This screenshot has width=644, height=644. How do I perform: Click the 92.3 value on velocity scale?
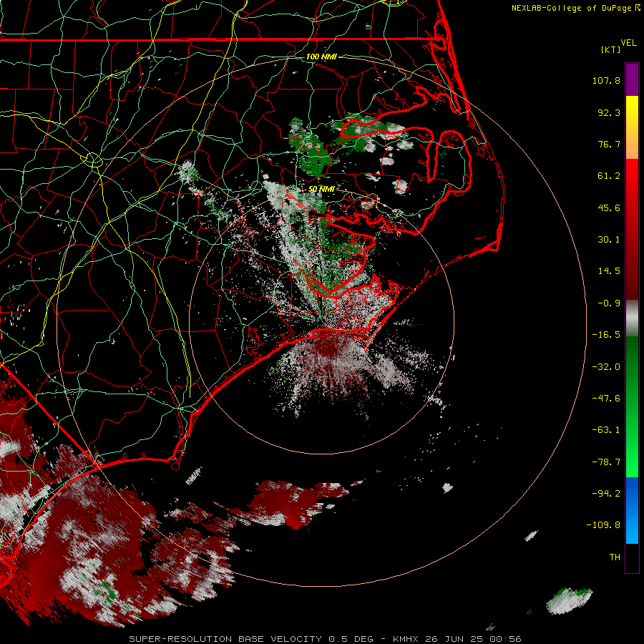609,112
